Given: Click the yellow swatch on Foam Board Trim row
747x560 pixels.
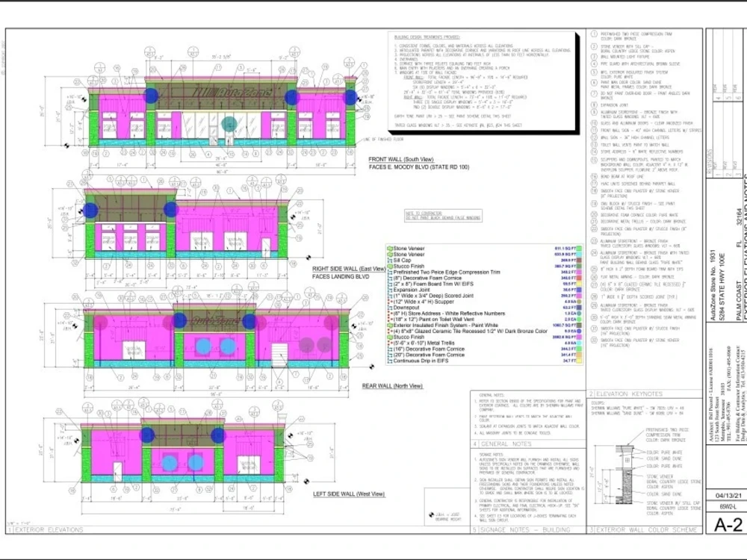Looking at the screenshot, I should 580,284.
